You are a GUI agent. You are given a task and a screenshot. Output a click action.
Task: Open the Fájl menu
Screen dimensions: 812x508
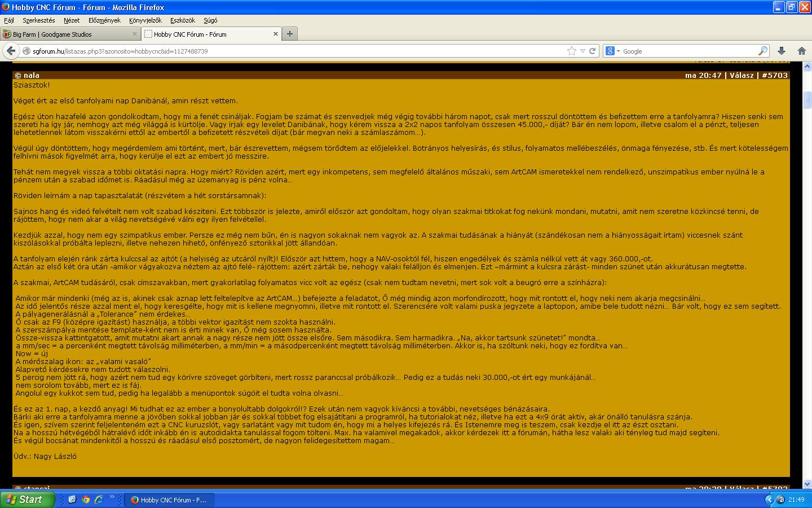tap(9, 20)
